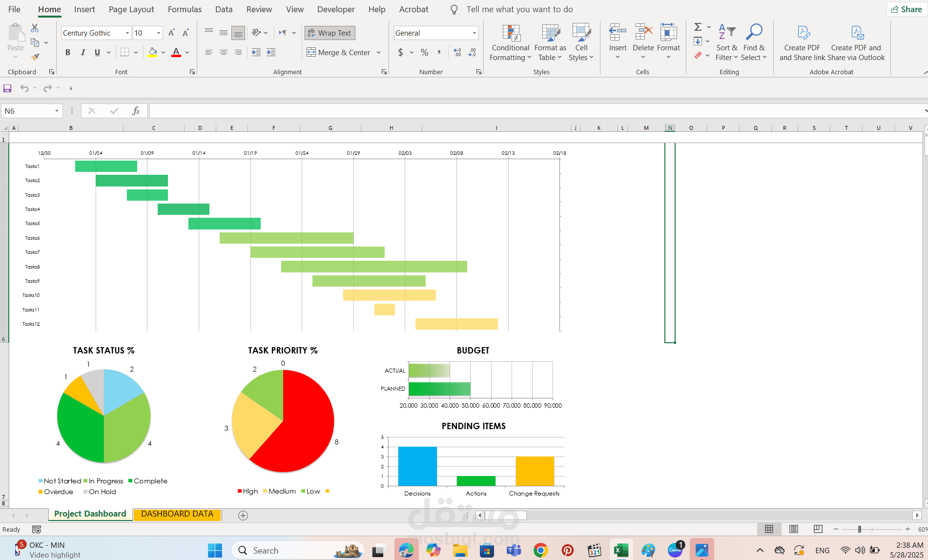Click the Cell Styles button
The image size is (928, 560).
tap(581, 43)
